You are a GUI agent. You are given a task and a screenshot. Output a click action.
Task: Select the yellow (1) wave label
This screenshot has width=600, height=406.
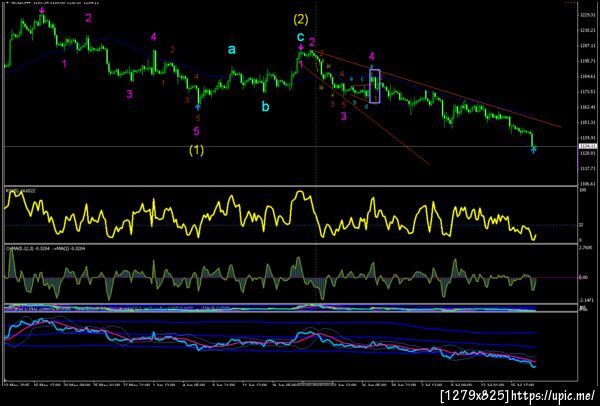pos(196,151)
